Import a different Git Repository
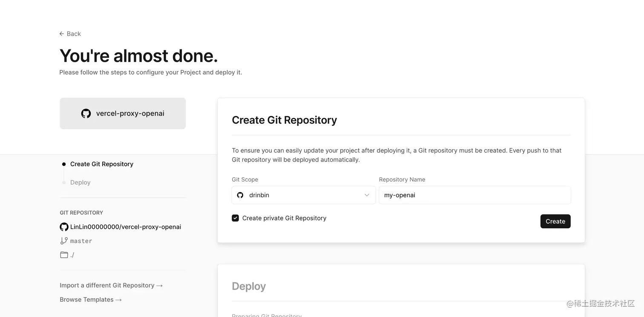The height and width of the screenshot is (317, 644). point(111,285)
